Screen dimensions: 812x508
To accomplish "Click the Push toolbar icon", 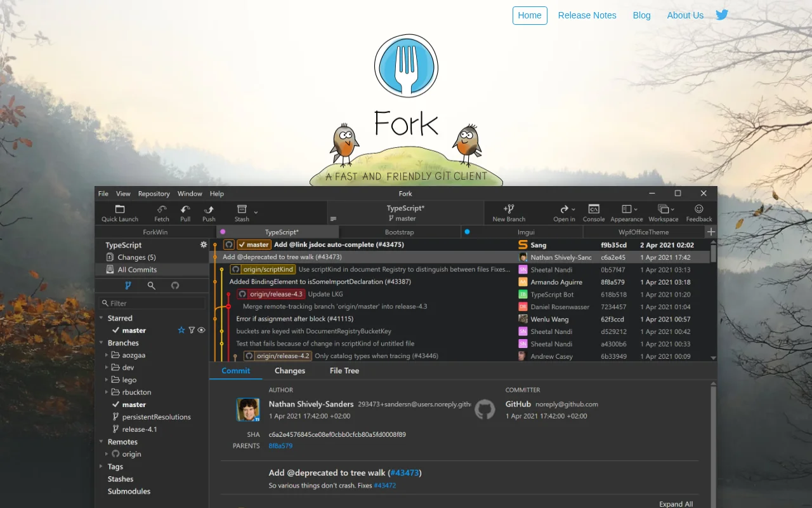I will coord(209,209).
